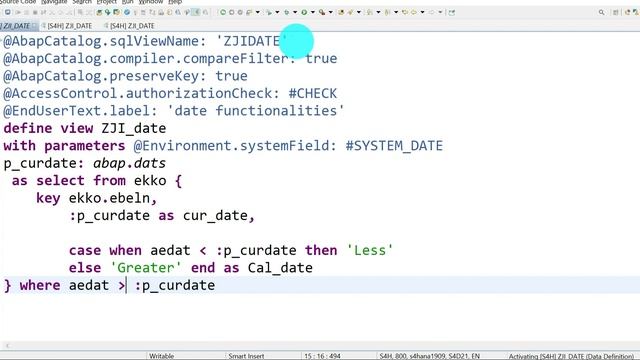Open the Source Code menu
Image resolution: width=640 pixels, height=360 pixels.
[x=18, y=2]
